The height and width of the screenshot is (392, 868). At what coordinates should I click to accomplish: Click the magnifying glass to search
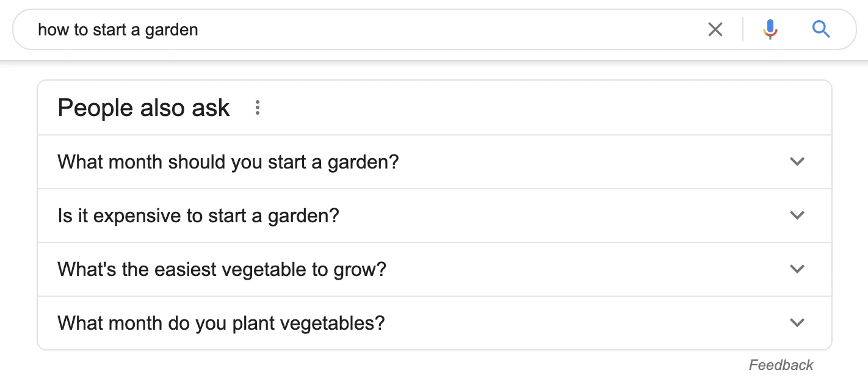click(x=820, y=29)
